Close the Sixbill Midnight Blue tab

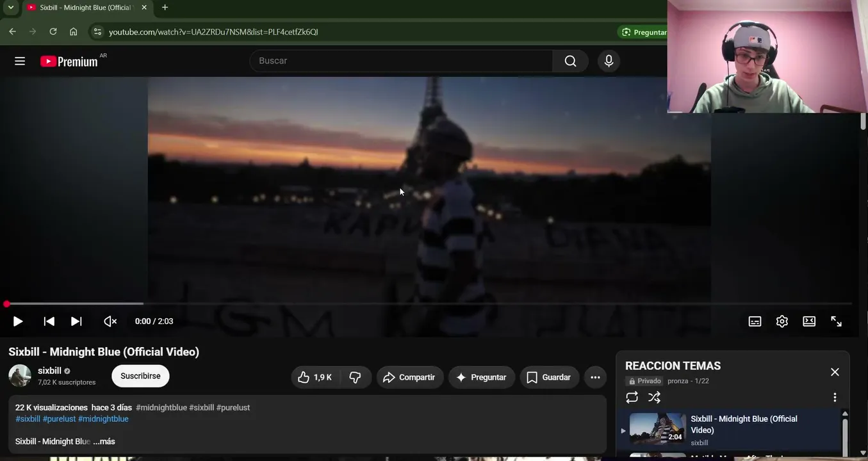pos(144,8)
